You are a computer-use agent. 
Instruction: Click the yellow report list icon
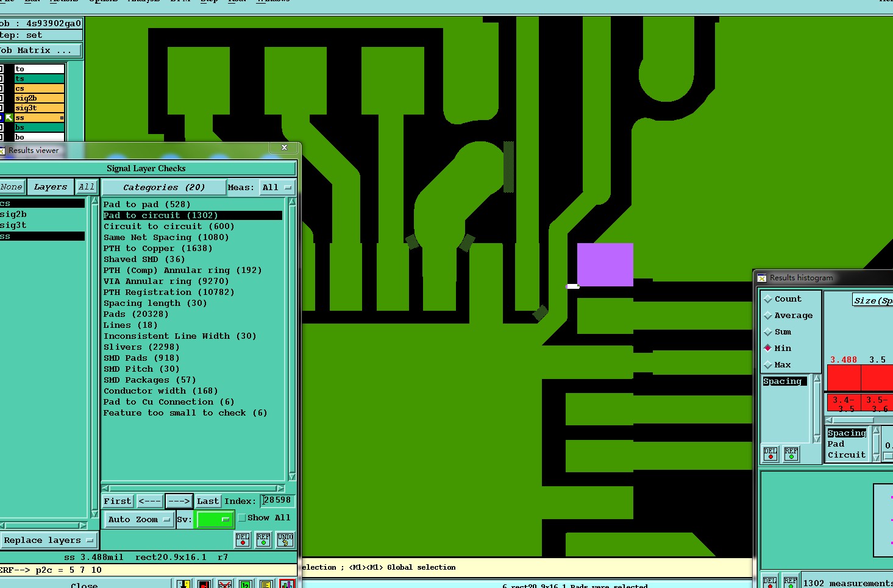[x=266, y=584]
